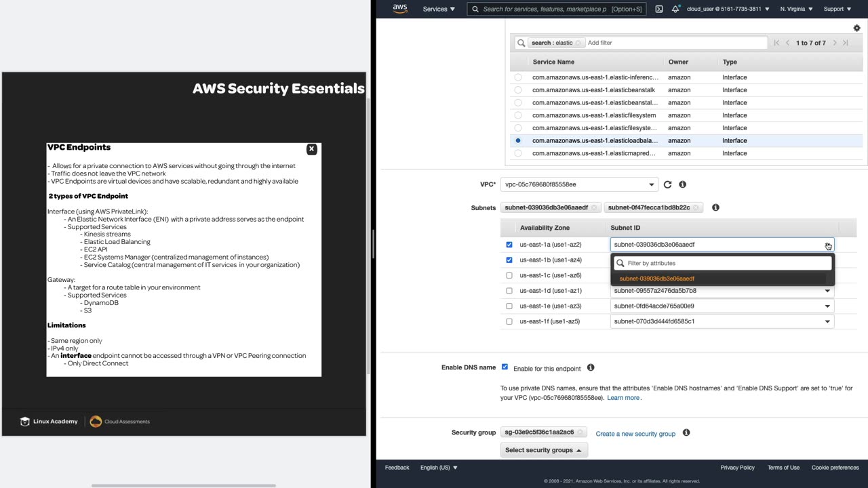
Task: Click the AWS logo home icon
Action: (399, 9)
